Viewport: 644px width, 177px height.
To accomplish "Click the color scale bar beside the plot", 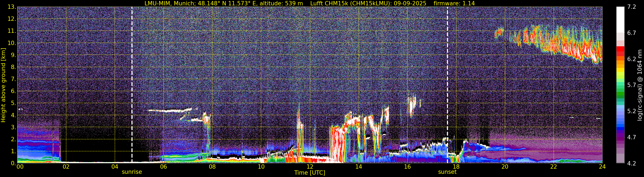I will (x=620, y=85).
